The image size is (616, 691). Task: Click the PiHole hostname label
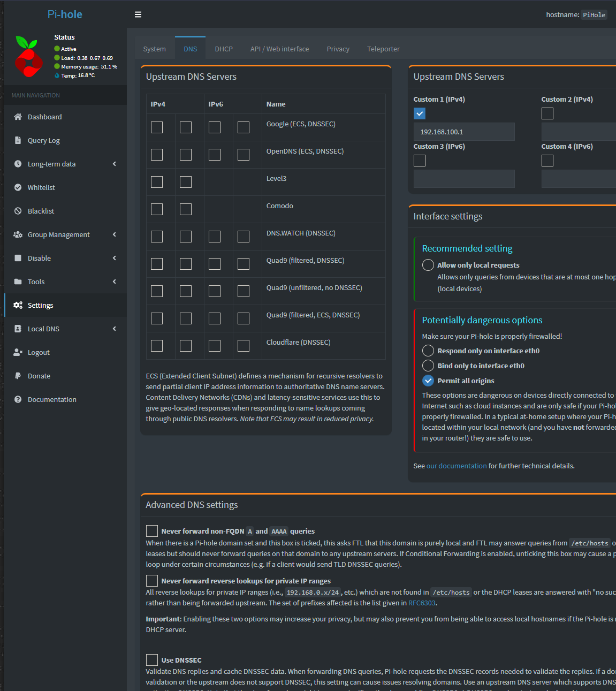tap(594, 15)
